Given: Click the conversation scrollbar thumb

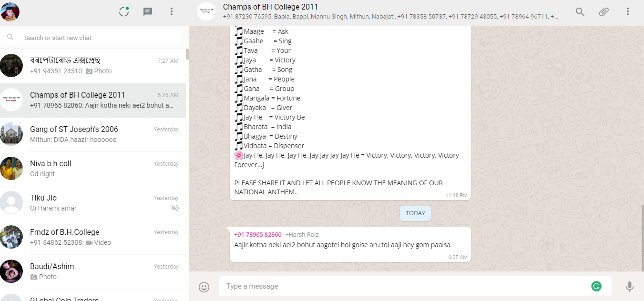Looking at the screenshot, I should 643,238.
